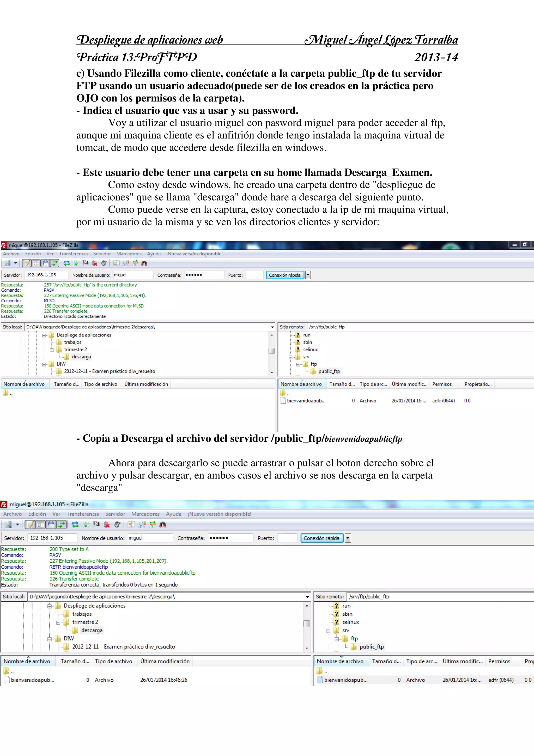The width and height of the screenshot is (534, 756).
Task: Open Archivo menu in upper FileZilla
Action: pos(11,254)
